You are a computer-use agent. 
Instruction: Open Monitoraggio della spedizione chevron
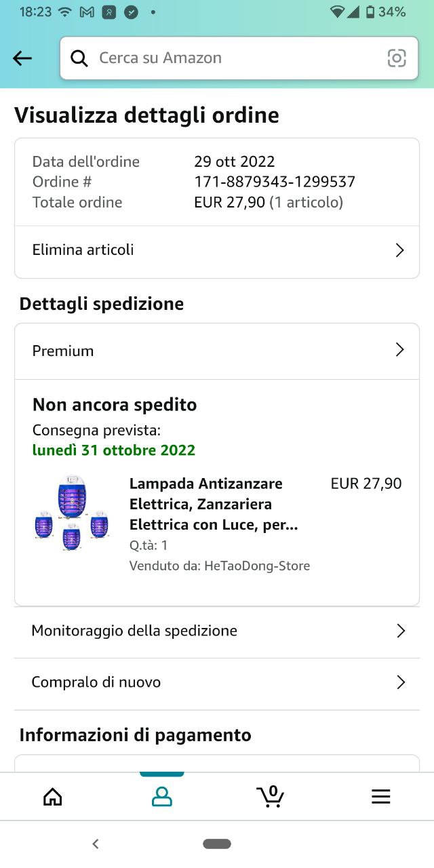401,631
